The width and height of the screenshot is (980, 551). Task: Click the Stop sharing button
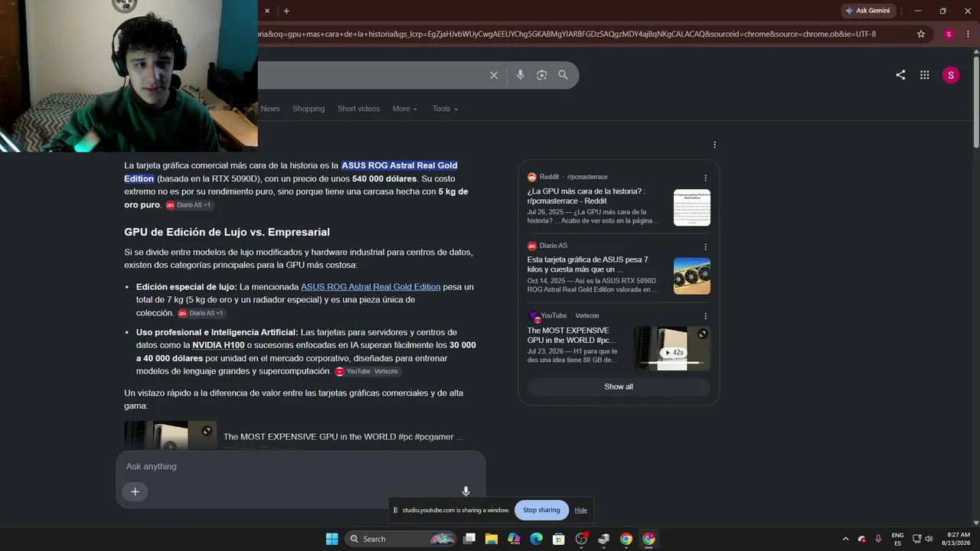(x=541, y=510)
